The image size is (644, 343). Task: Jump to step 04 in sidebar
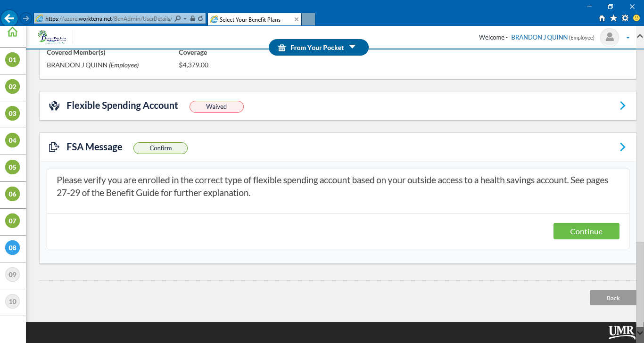pyautogui.click(x=12, y=140)
